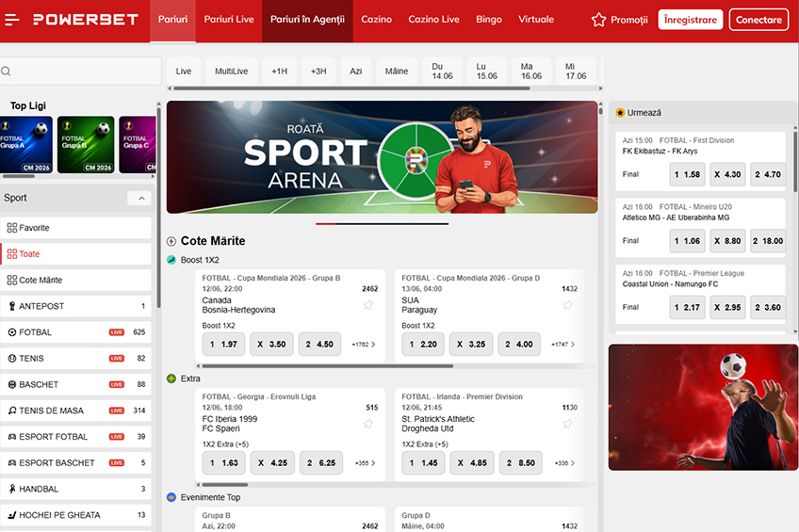799x532 pixels.
Task: Bet on Canada at odds 1.97
Action: [223, 345]
